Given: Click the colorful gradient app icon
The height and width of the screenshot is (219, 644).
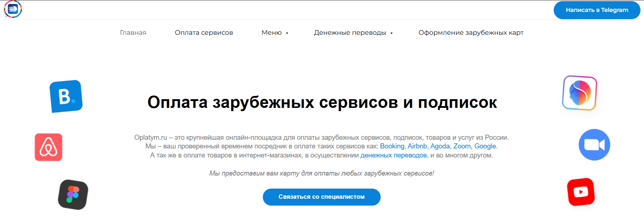Looking at the screenshot, I should [x=580, y=93].
